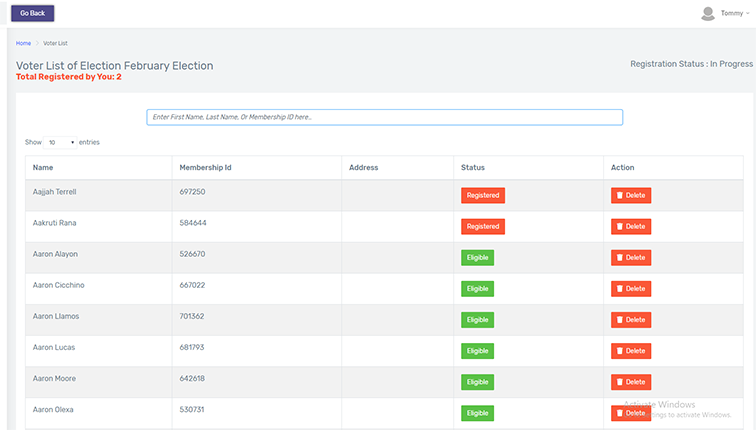This screenshot has height=437, width=756.
Task: Remove Aaron Cicchino using delete button
Action: [631, 288]
